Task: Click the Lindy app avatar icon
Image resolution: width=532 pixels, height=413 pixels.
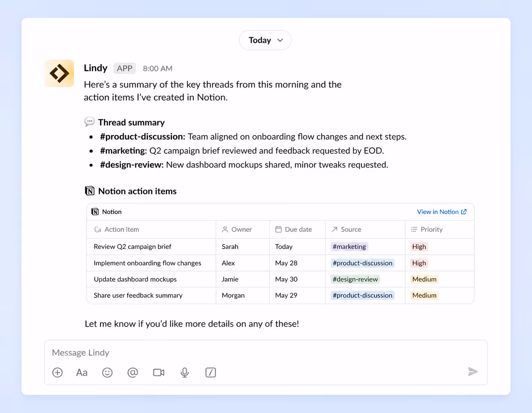Action: [x=59, y=73]
